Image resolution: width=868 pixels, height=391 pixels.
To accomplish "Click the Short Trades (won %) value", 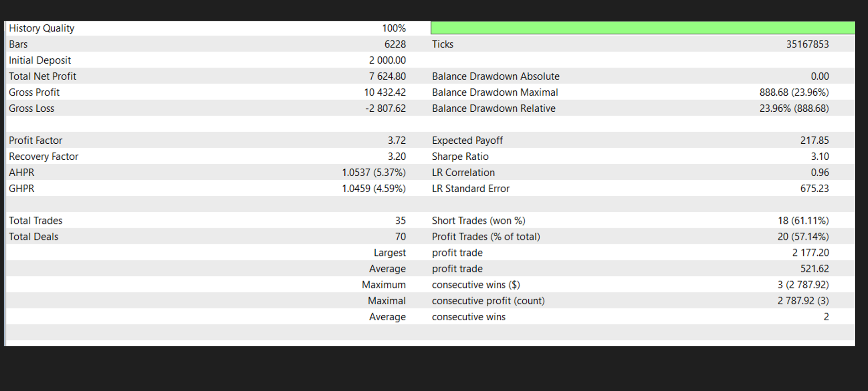I will click(x=803, y=220).
